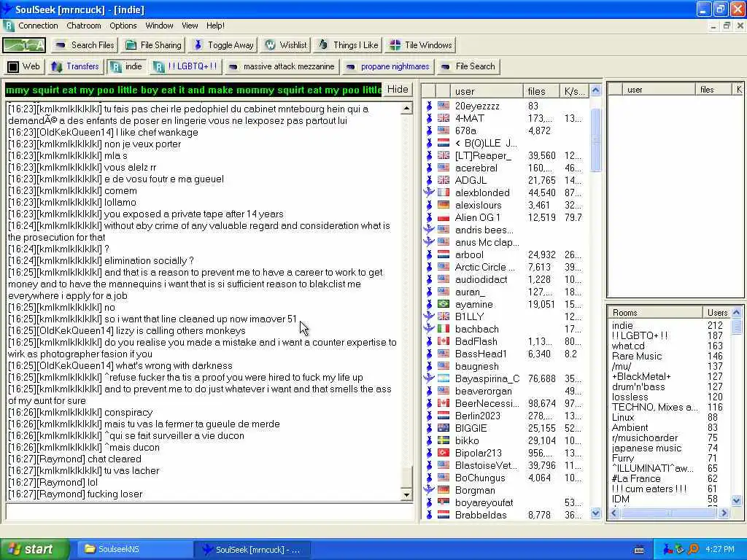The image size is (747, 560).
Task: Click status icon next to 4-MAT
Action: [429, 119]
